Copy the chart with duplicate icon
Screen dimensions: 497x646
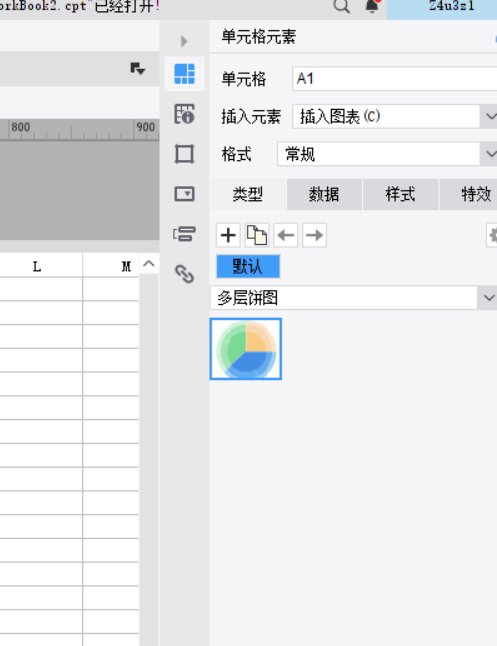(257, 235)
